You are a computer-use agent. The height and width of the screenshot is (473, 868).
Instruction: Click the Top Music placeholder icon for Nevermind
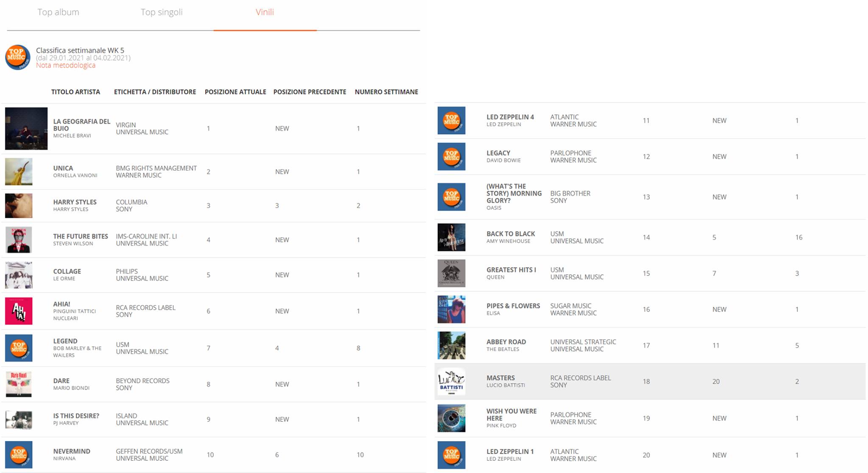[x=19, y=455]
